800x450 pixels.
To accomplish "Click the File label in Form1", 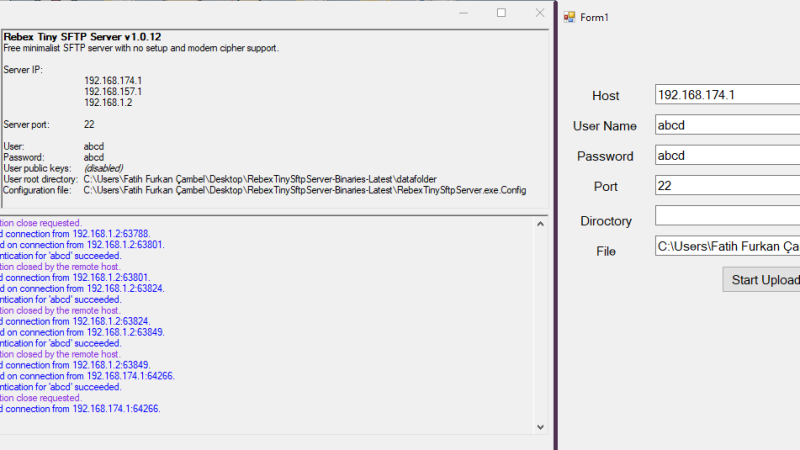I will coord(606,252).
